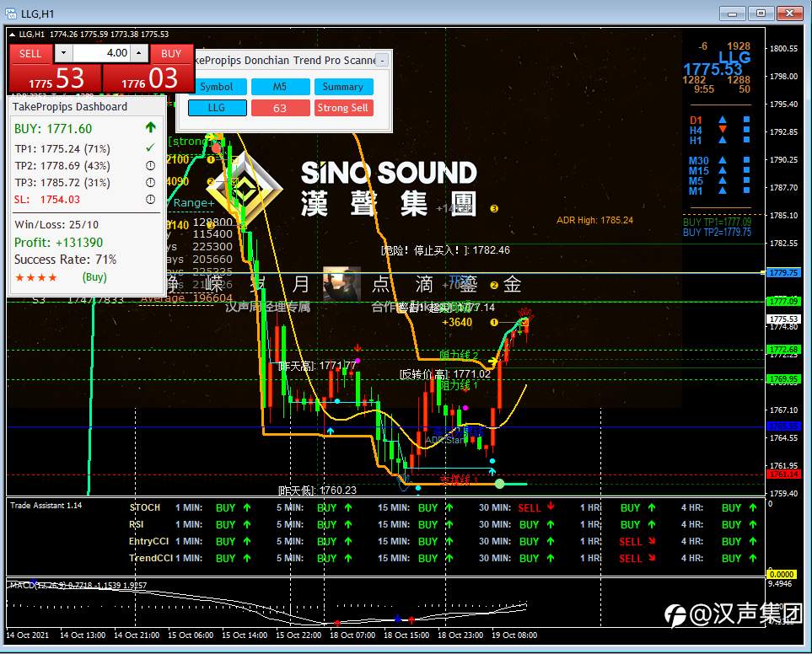Click STOCH 30 MIN SELL down arrow
Image resolution: width=812 pixels, height=654 pixels.
[x=551, y=507]
